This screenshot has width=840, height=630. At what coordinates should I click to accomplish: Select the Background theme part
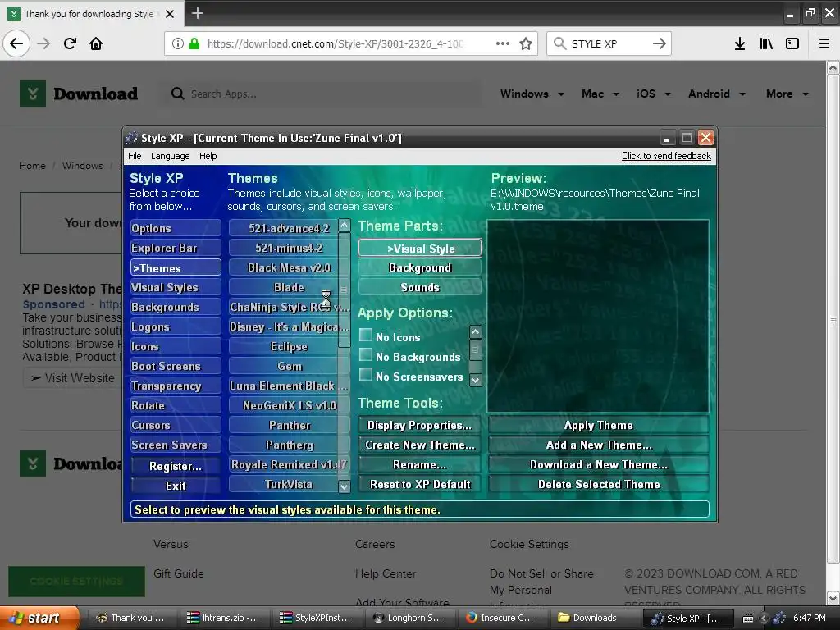[x=420, y=268]
